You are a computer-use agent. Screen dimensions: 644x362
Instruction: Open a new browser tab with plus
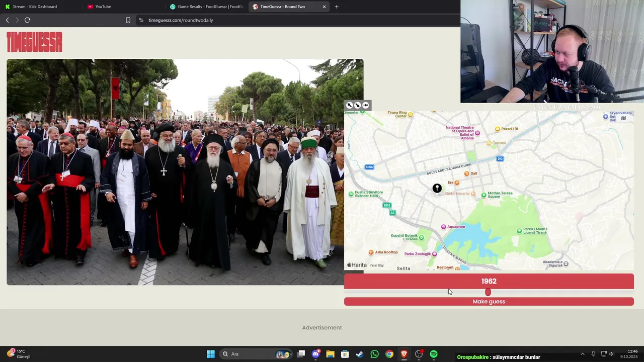click(337, 7)
